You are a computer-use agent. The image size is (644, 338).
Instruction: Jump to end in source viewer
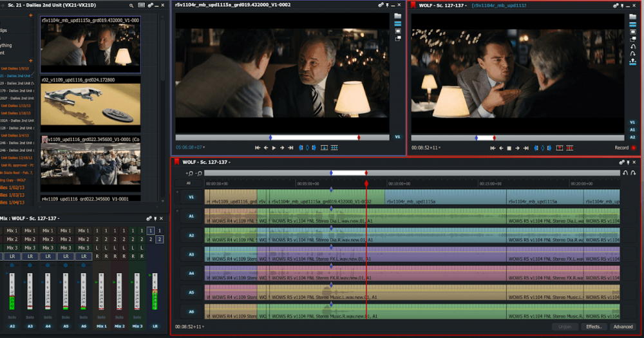[291, 147]
